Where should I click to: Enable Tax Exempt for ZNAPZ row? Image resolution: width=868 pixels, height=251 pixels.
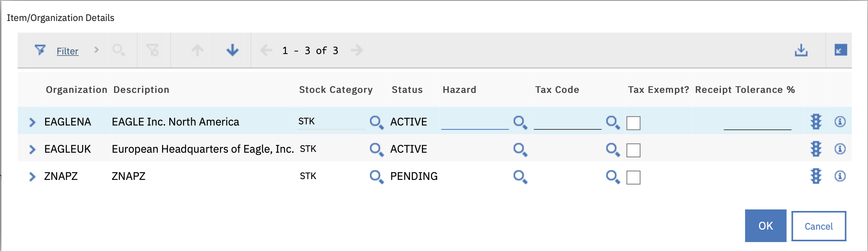tap(633, 178)
